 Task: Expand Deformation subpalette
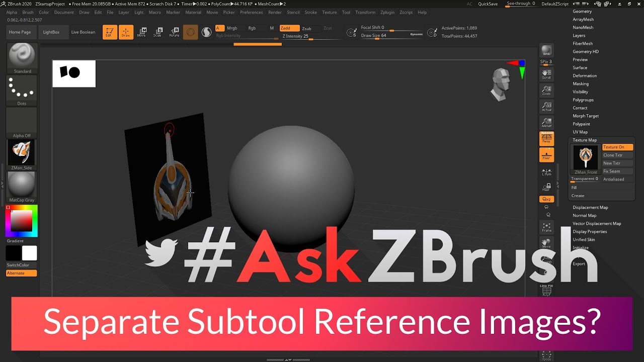[585, 75]
